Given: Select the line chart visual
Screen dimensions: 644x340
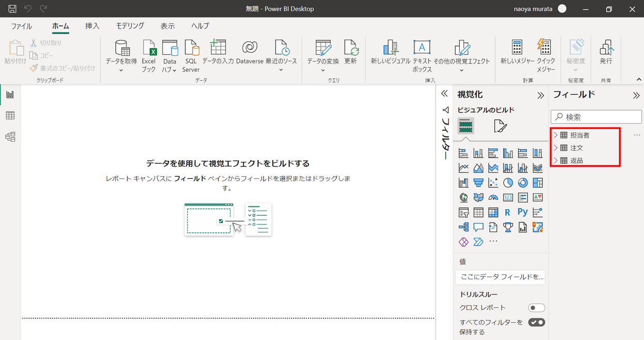Looking at the screenshot, I should pyautogui.click(x=463, y=168).
